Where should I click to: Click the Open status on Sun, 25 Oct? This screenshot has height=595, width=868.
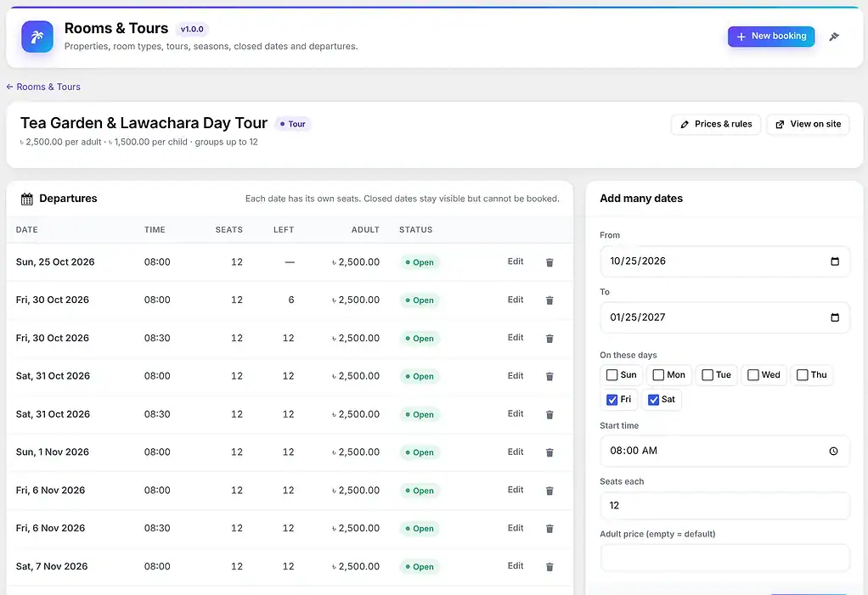pos(420,262)
